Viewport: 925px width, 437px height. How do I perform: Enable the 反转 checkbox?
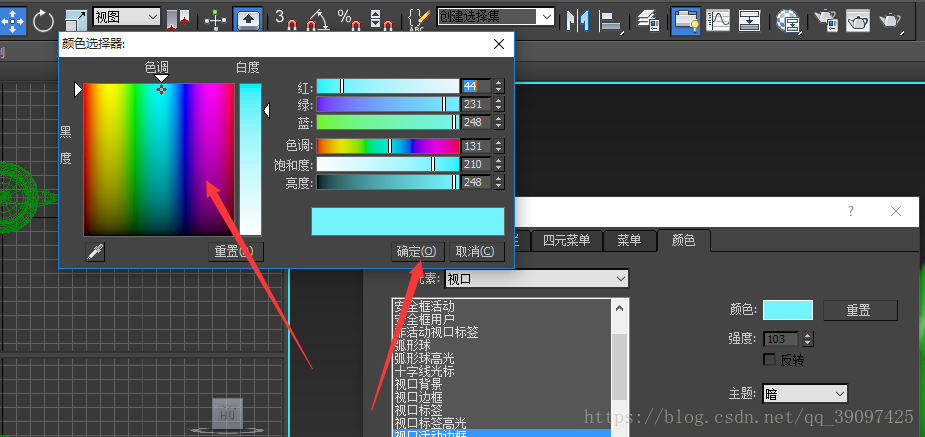pos(769,359)
